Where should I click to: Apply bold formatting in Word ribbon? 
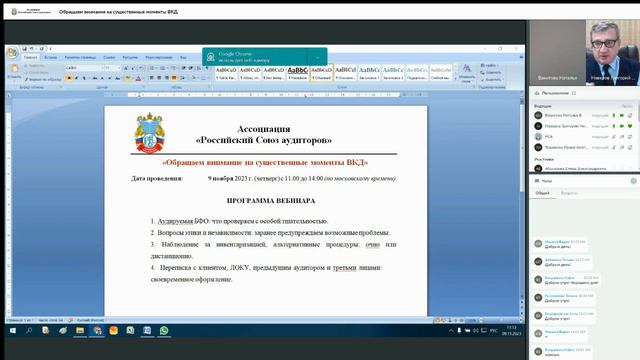69,78
